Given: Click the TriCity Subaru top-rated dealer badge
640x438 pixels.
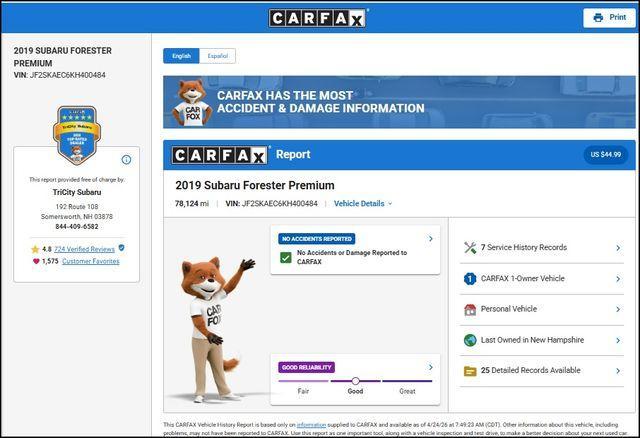Looking at the screenshot, I should tap(77, 135).
